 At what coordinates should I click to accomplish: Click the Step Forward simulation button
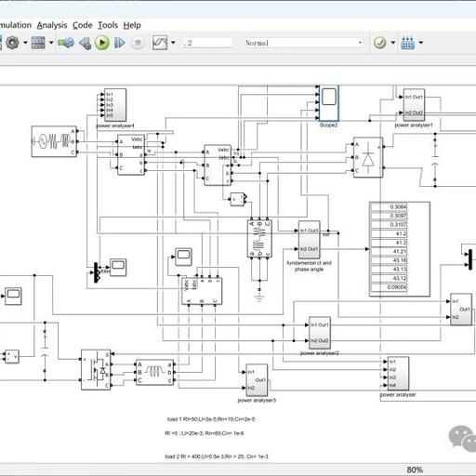click(120, 43)
